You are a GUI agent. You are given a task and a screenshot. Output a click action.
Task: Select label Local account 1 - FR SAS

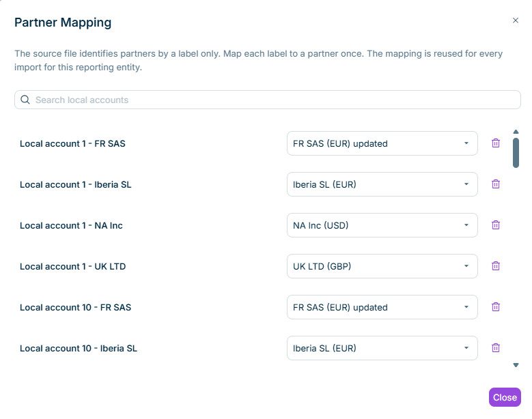72,144
